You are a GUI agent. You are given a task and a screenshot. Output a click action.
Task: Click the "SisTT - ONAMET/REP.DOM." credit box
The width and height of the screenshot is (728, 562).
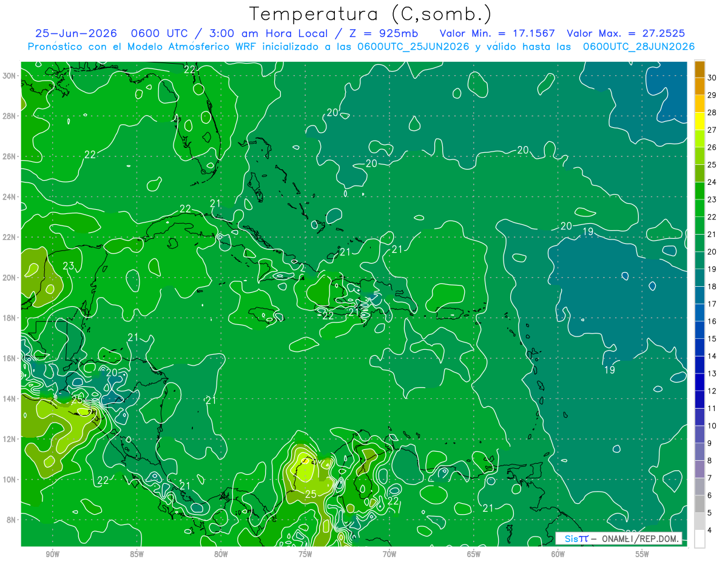[619, 538]
